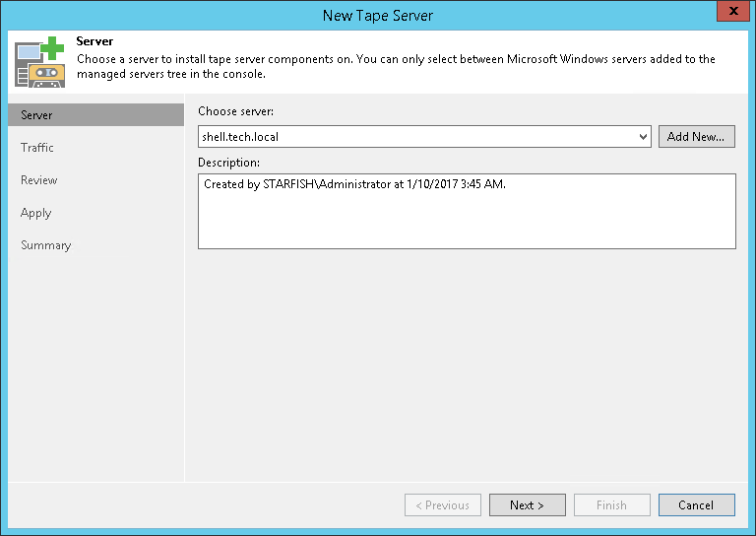Viewport: 756px width, 536px height.
Task: Open the Apply step in sidebar
Action: [x=36, y=213]
